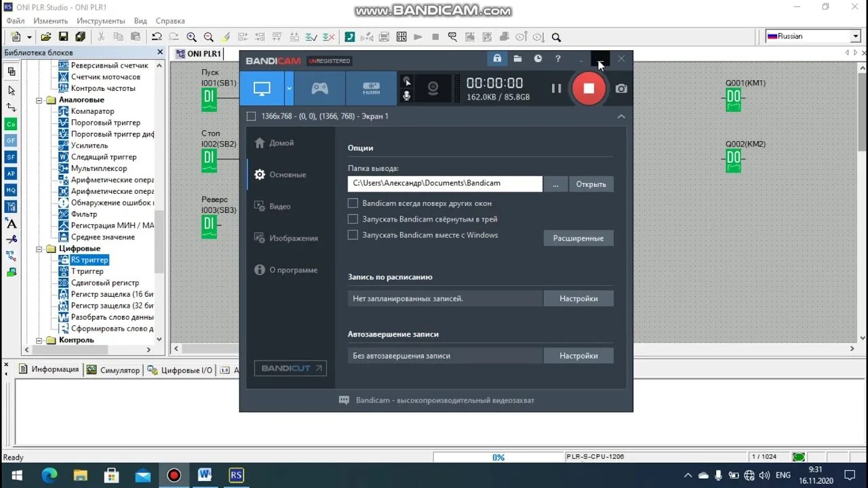Image resolution: width=868 pixels, height=488 pixels.
Task: Click Настройки for auto-complete recording
Action: pos(578,356)
